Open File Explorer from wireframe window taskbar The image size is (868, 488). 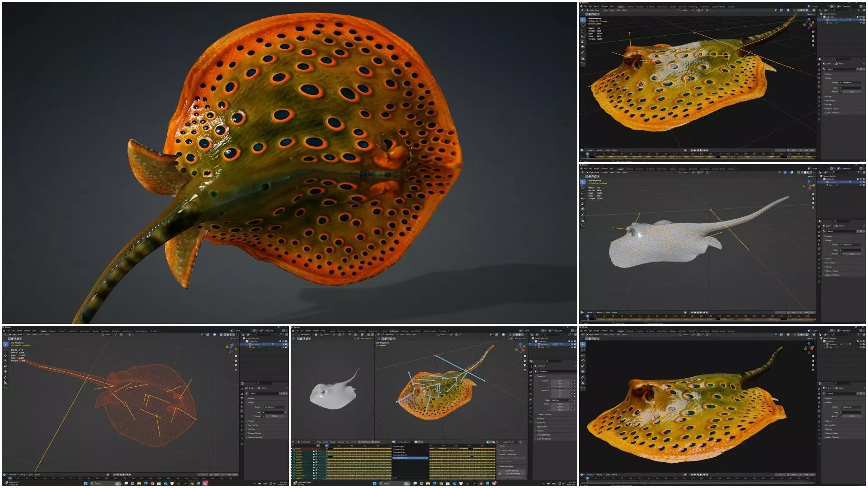point(139,483)
